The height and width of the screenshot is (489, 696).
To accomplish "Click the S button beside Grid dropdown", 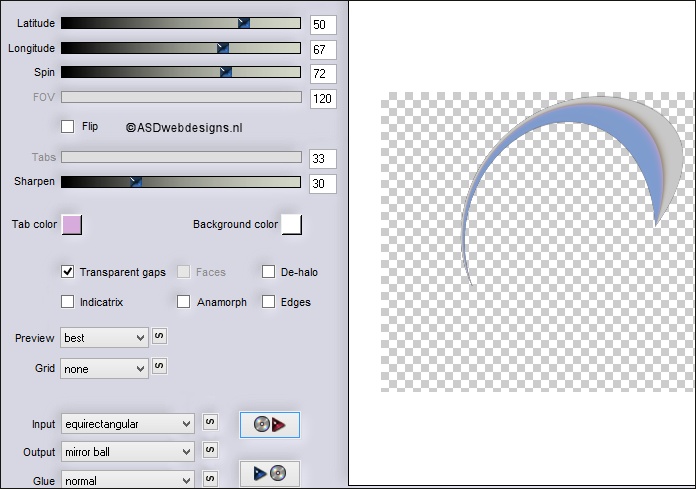I will [159, 366].
